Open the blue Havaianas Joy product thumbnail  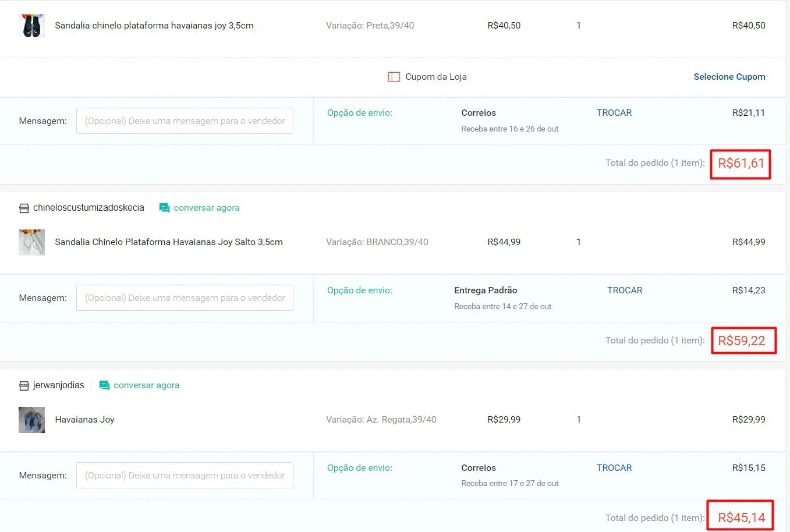(x=31, y=420)
